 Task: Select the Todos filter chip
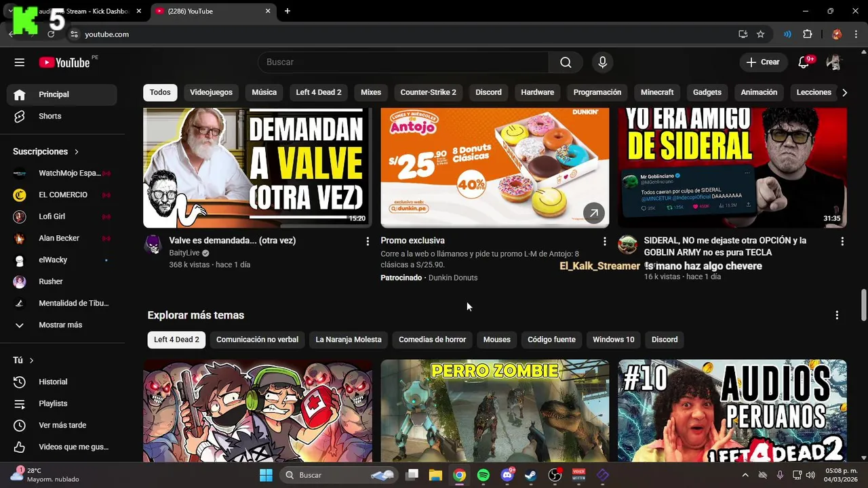coord(160,92)
